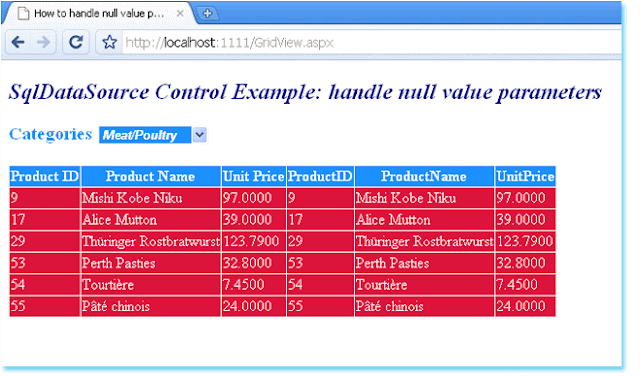
Task: Click price 24.0000 in the second grid
Action: coord(521,306)
